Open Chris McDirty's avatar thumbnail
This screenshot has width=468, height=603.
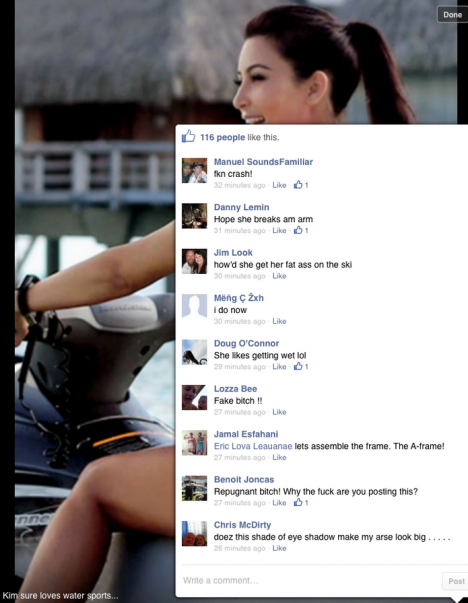[x=194, y=533]
